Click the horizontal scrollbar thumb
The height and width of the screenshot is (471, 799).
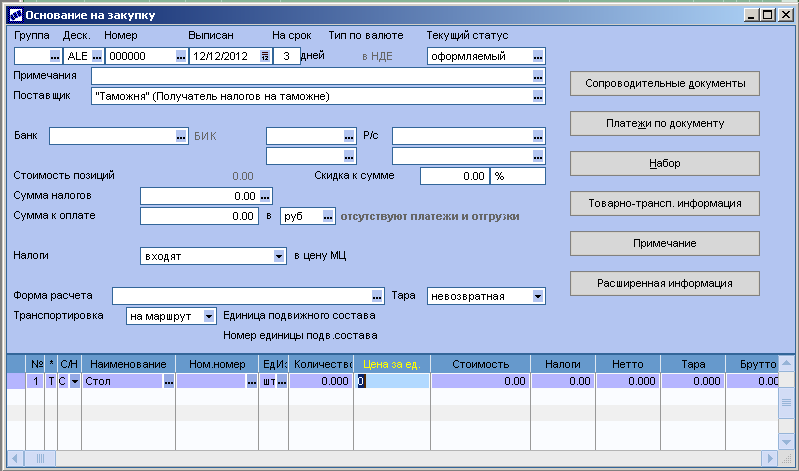[40, 459]
